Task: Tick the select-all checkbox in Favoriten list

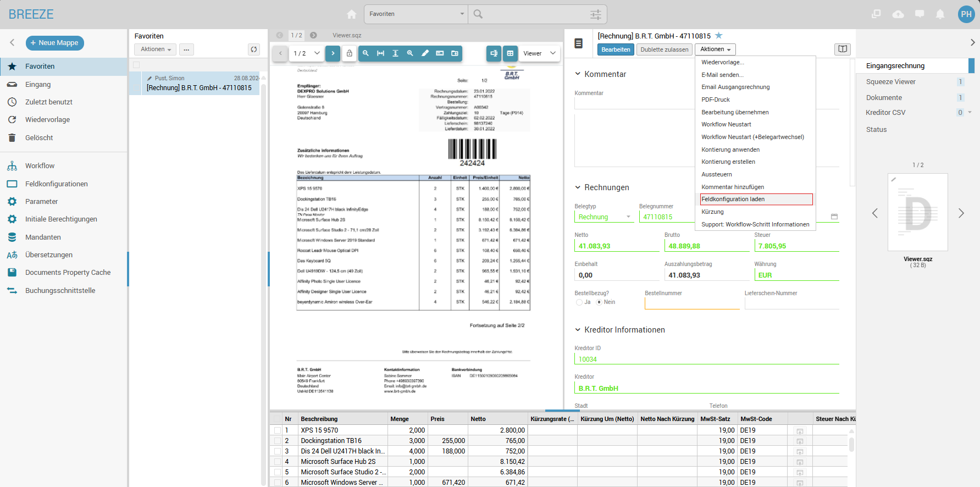Action: coord(136,65)
